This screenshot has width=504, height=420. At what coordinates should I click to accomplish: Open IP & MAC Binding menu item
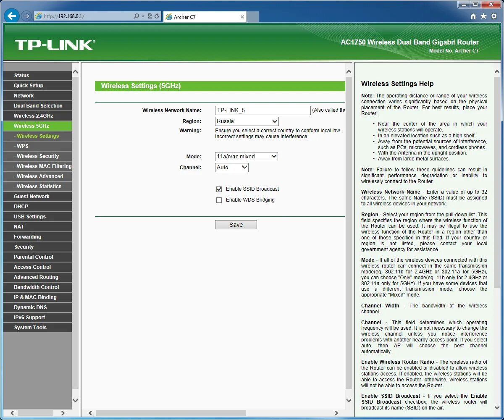(37, 297)
